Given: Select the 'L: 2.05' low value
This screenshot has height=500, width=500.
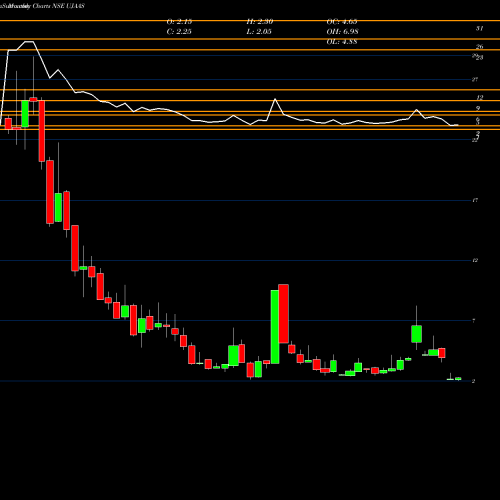Looking at the screenshot, I should (x=259, y=32).
